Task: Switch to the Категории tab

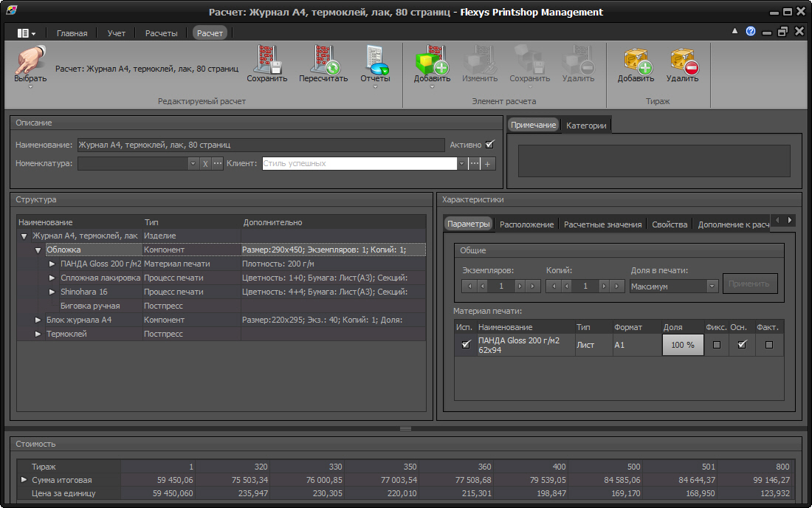Action: coord(586,126)
